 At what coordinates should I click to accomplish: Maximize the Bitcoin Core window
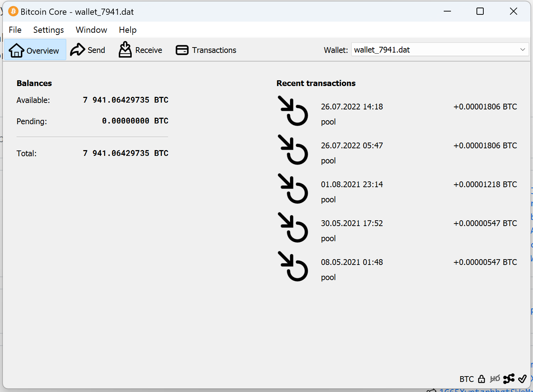[480, 12]
